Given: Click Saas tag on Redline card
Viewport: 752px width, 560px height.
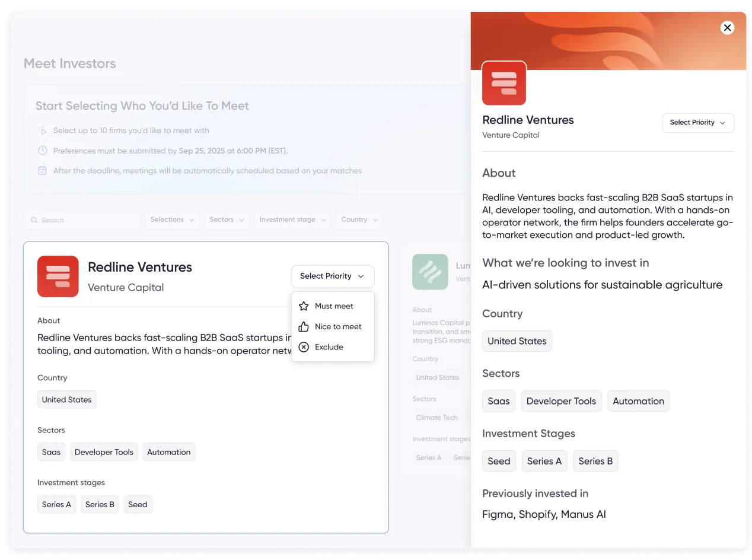Looking at the screenshot, I should 51,452.
